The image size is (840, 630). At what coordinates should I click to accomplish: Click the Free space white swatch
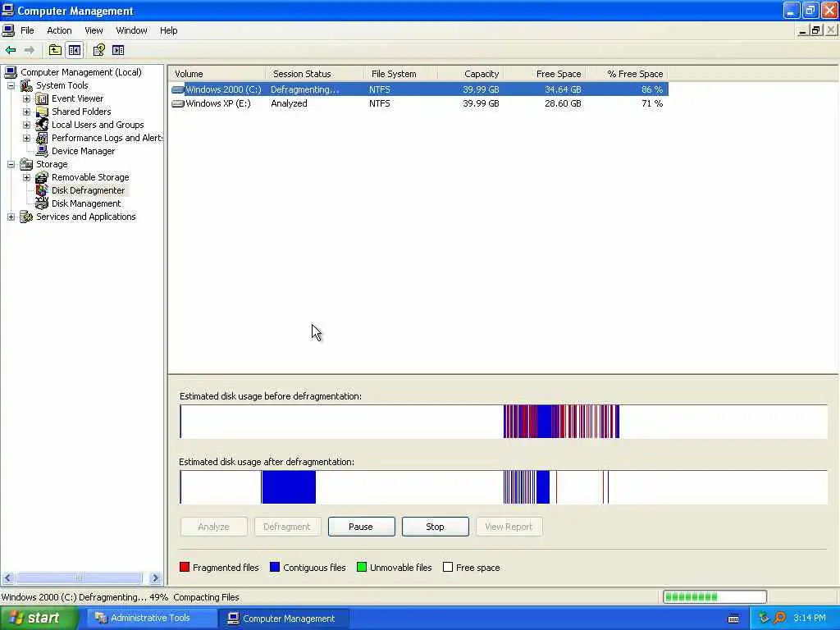point(448,568)
